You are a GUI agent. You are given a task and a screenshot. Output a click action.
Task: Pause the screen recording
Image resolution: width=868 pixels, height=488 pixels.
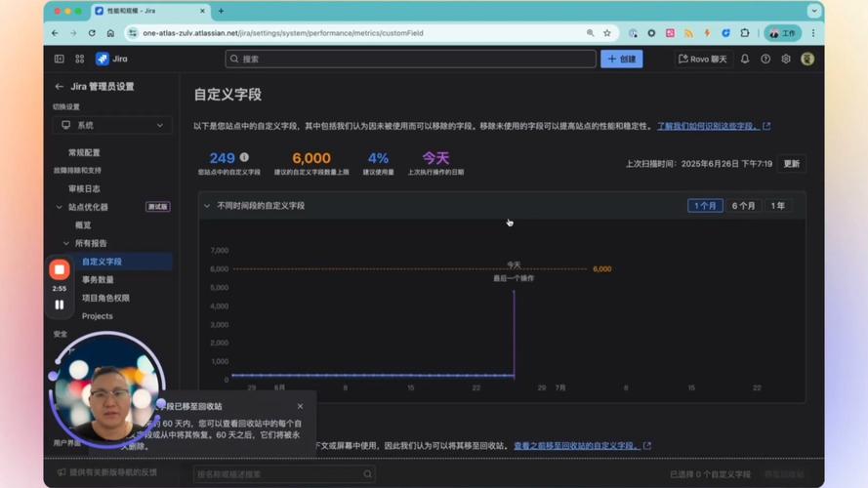pos(60,305)
